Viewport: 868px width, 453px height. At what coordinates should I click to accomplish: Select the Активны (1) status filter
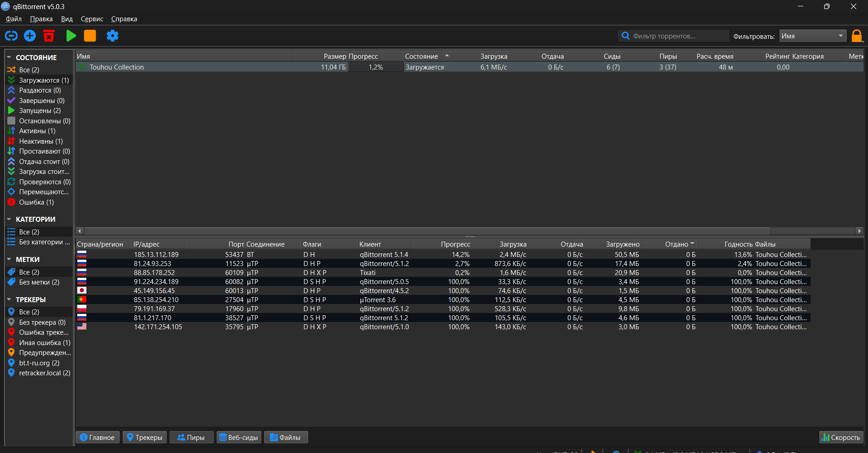click(x=38, y=131)
